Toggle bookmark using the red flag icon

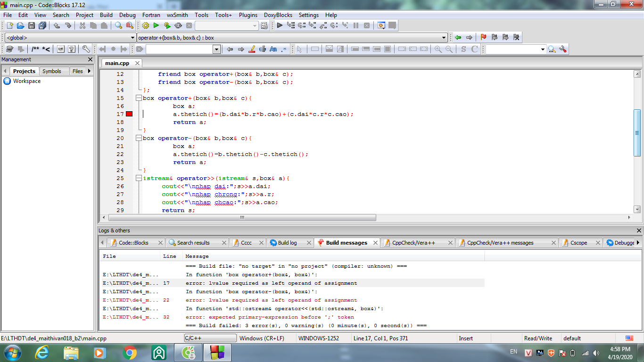483,37
